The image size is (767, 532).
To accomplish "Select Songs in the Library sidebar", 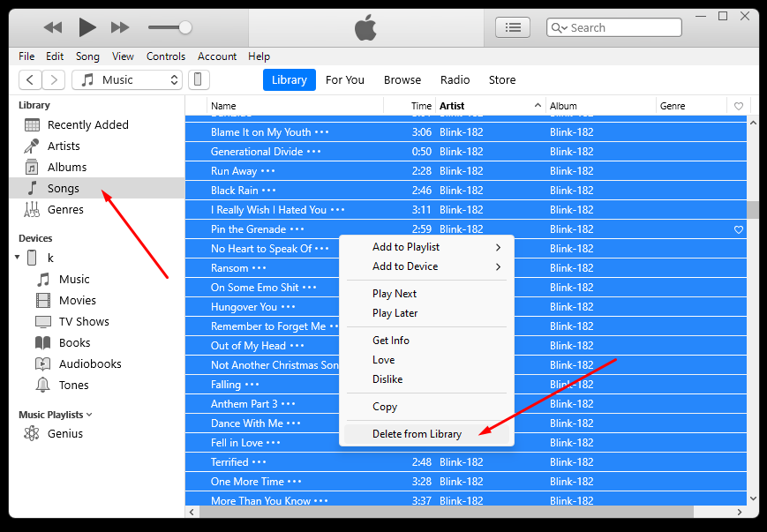I will pos(97,188).
